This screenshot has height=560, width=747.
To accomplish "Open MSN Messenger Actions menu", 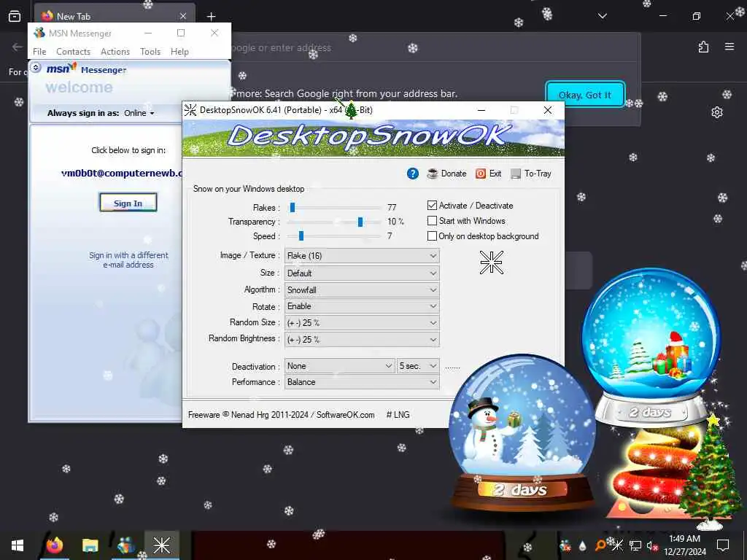I will [x=115, y=52].
